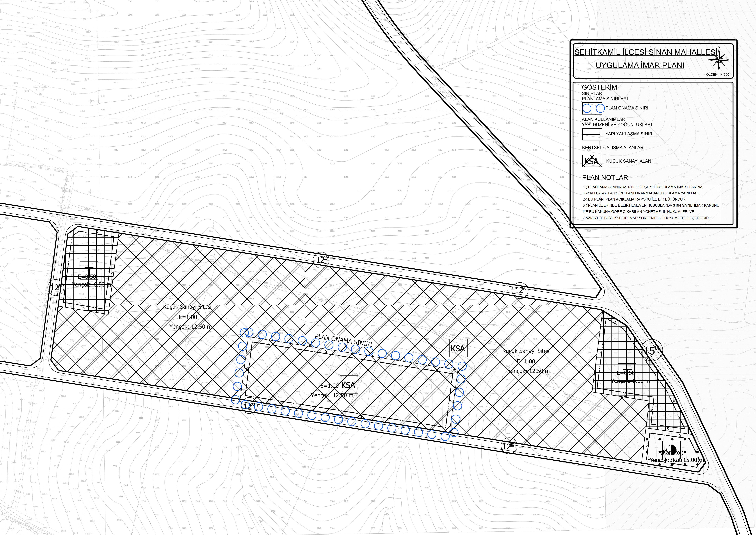
Task: Click the Plan Notları heading
Action: 606,178
